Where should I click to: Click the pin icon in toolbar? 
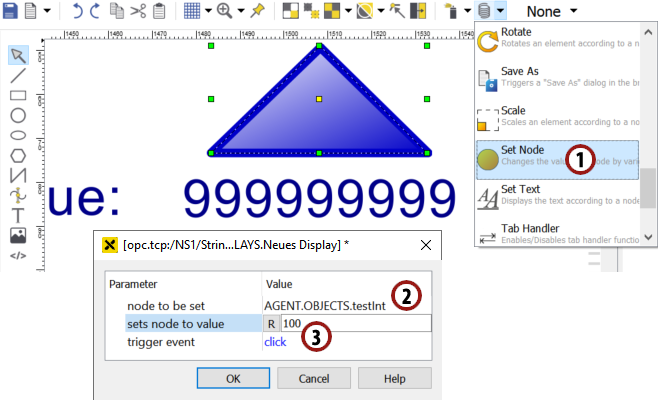point(257,12)
